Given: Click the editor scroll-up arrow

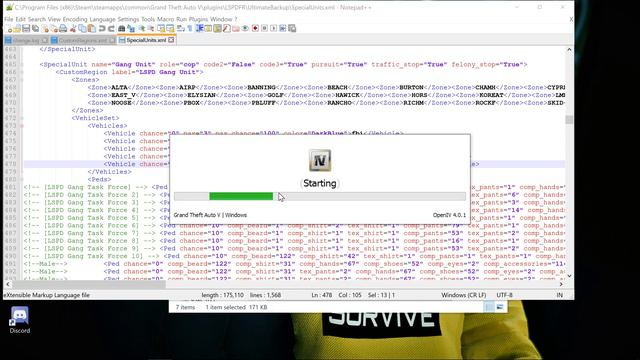Looking at the screenshot, I should point(569,49).
